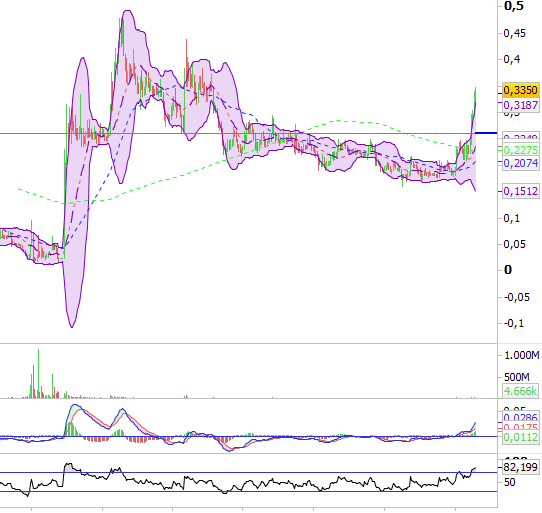Select the green 4.666k volume value label
This screenshot has height=513, width=542.
(x=521, y=391)
